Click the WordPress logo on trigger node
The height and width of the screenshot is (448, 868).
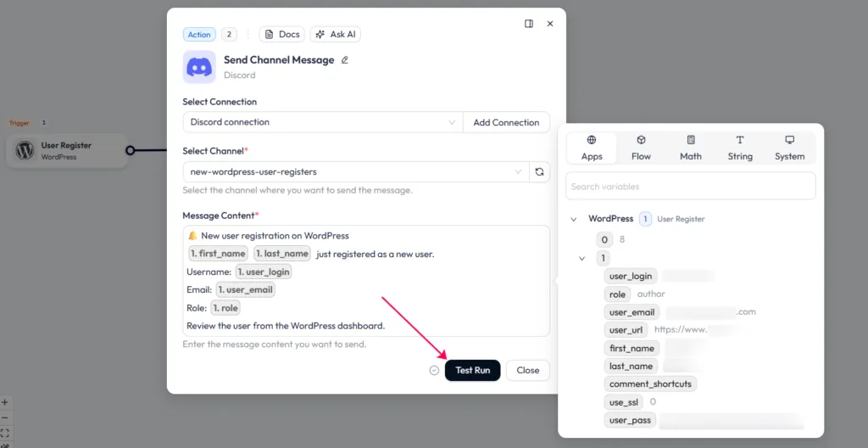point(25,151)
